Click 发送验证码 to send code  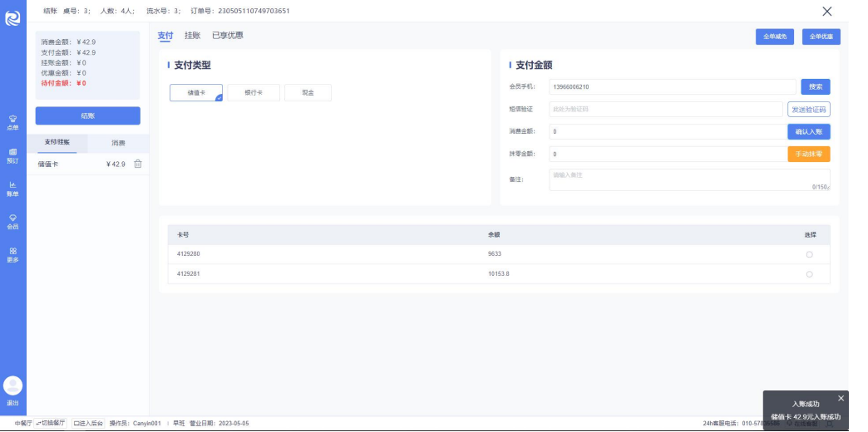click(x=809, y=110)
